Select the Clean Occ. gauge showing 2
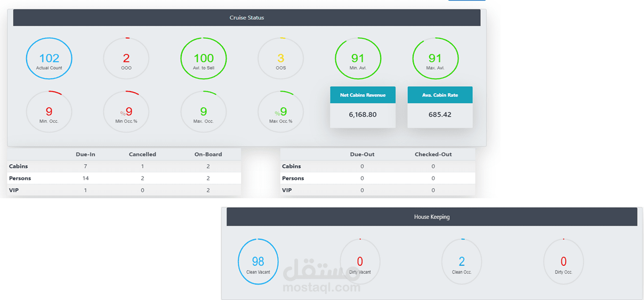 [x=462, y=261]
